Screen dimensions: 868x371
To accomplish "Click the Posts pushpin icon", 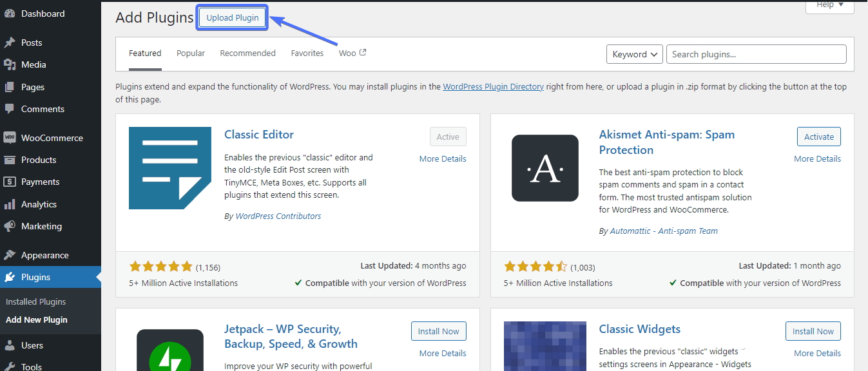I will coord(10,43).
